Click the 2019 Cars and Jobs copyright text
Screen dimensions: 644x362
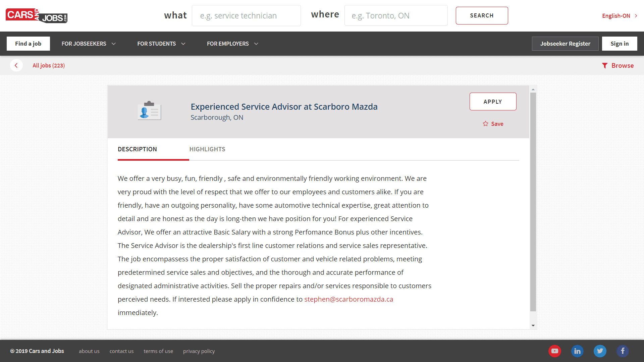point(37,351)
